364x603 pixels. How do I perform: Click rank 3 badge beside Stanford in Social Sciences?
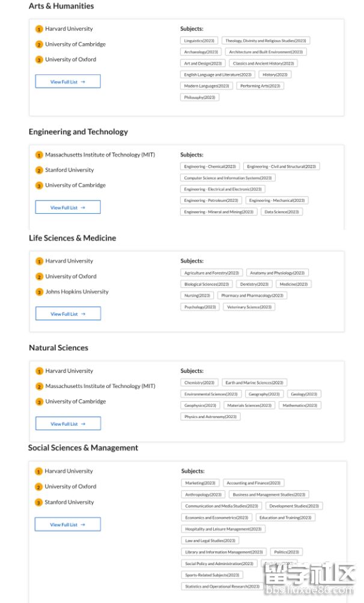(38, 503)
